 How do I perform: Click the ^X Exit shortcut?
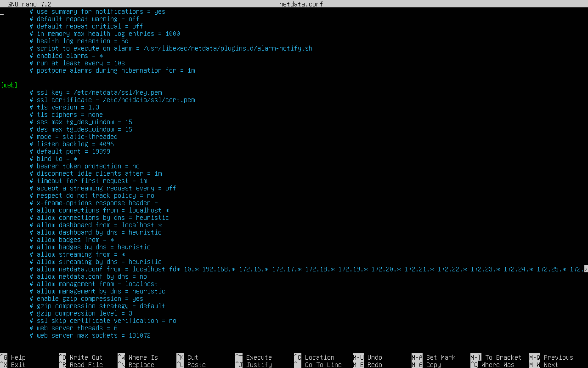coord(13,365)
